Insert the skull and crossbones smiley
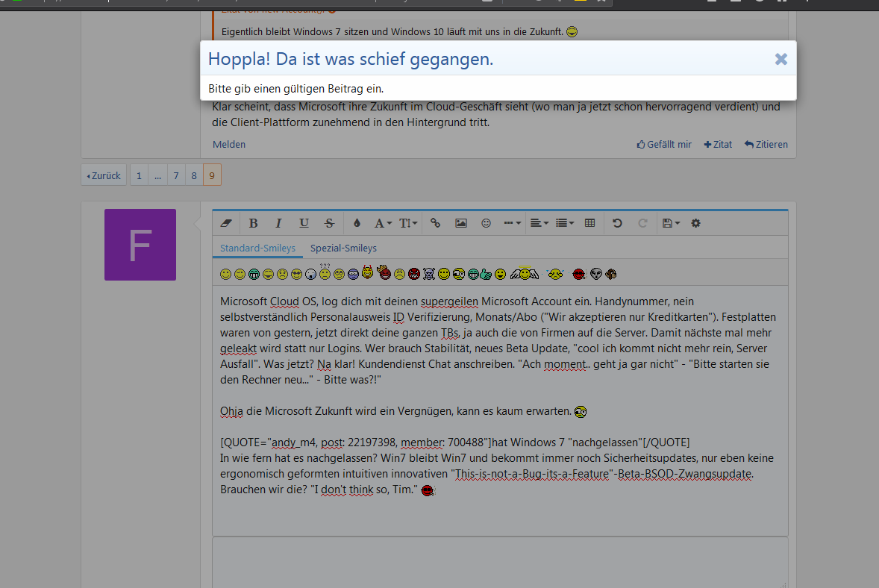The image size is (879, 588). pos(429,274)
